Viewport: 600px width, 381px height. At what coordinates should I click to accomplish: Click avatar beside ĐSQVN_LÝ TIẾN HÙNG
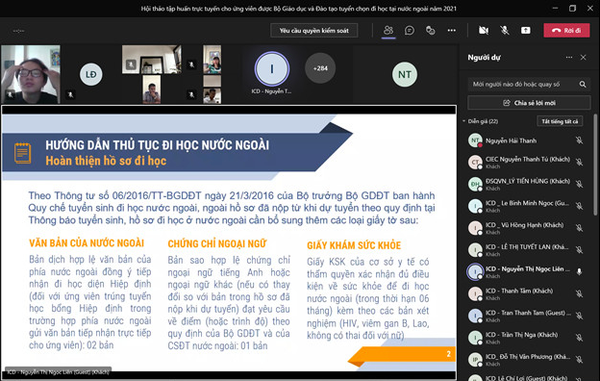tap(475, 184)
